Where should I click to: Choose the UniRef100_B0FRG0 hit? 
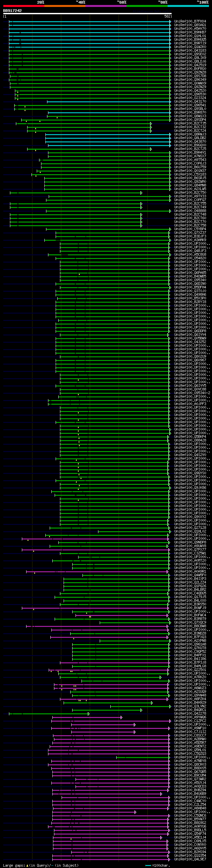(190, 69)
